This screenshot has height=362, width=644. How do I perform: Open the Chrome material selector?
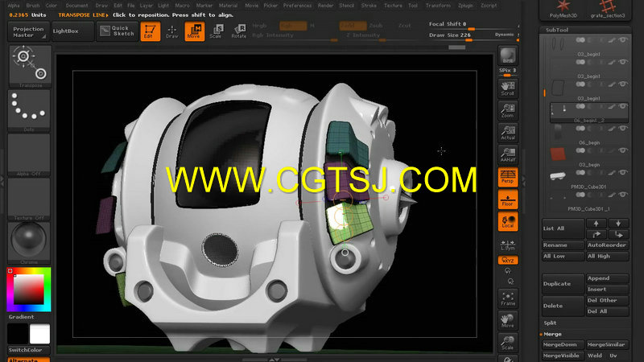tap(29, 243)
